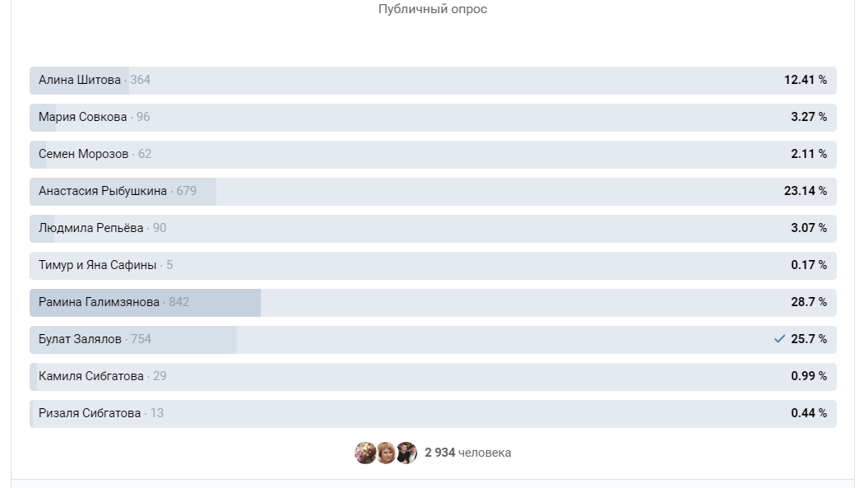868x488 pixels.
Task: Select the Алина Шитова poll option
Action: point(433,81)
